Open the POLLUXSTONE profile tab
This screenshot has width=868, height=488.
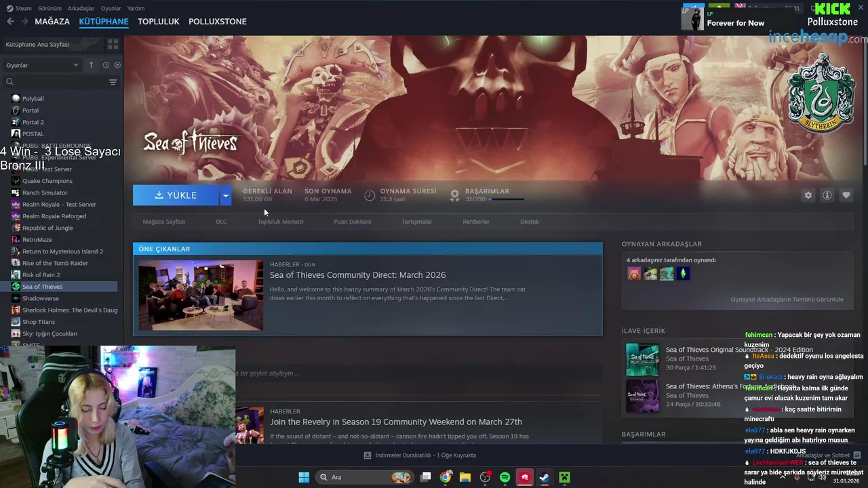(x=218, y=22)
